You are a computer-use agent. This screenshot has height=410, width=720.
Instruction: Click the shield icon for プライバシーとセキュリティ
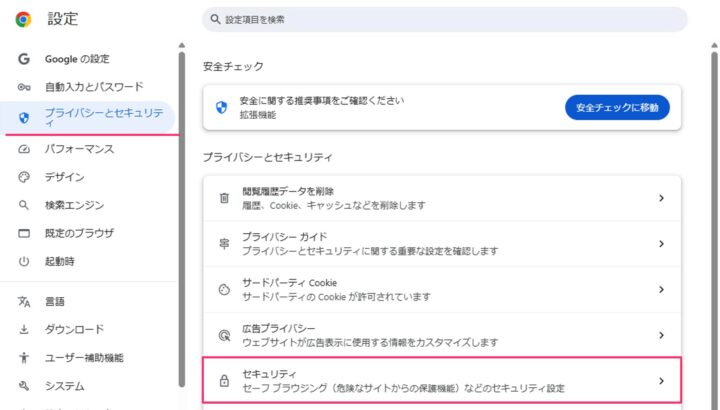click(23, 118)
